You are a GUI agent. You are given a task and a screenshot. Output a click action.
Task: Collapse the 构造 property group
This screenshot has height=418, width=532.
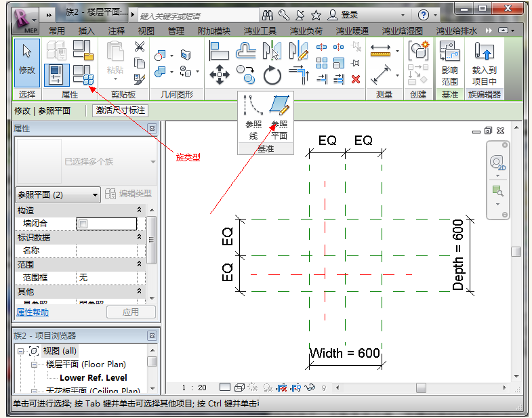point(140,211)
